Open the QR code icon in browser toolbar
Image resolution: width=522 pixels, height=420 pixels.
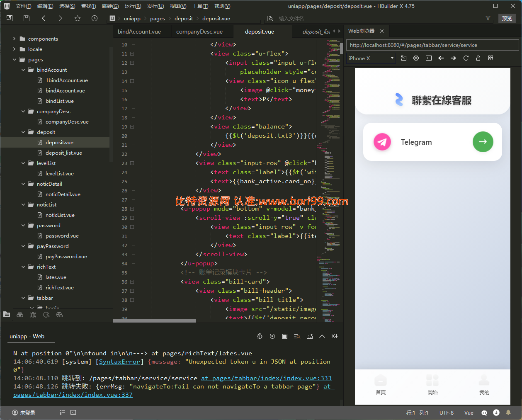(490, 58)
